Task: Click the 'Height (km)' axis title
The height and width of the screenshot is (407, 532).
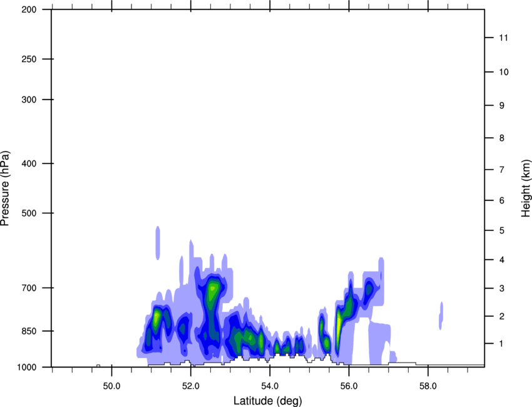Action: [x=526, y=188]
